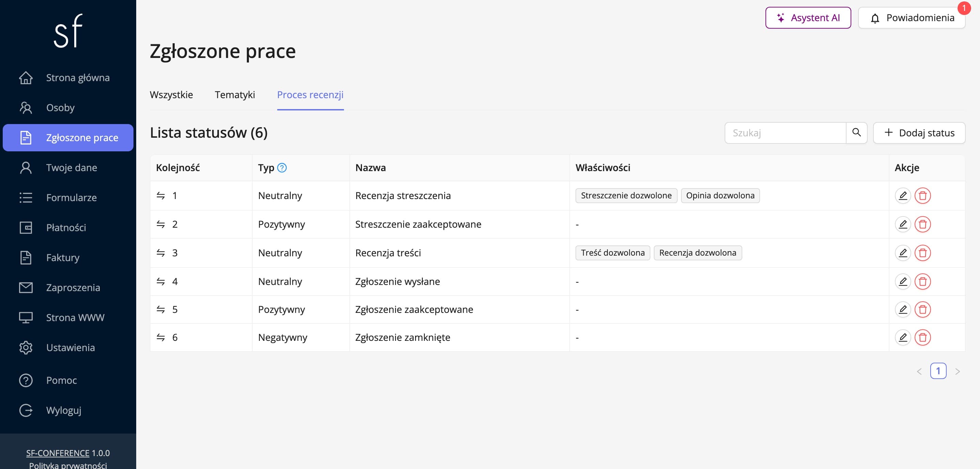Click the sf logo in sidebar
The height and width of the screenshot is (469, 980).
68,31
